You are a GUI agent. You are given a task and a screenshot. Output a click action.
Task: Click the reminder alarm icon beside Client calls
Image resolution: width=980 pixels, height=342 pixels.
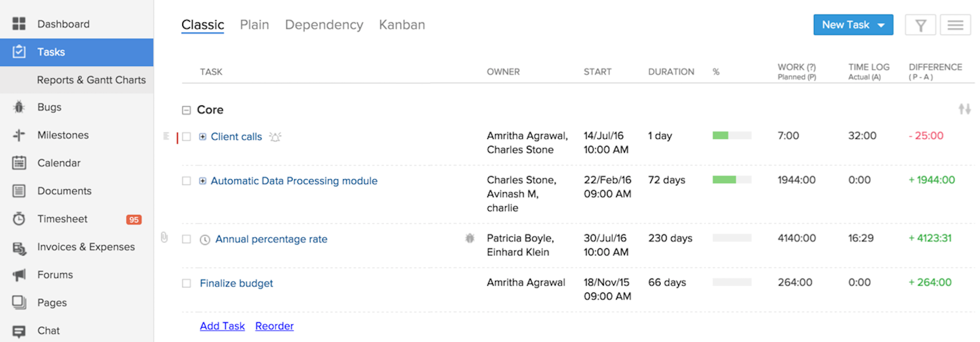275,137
